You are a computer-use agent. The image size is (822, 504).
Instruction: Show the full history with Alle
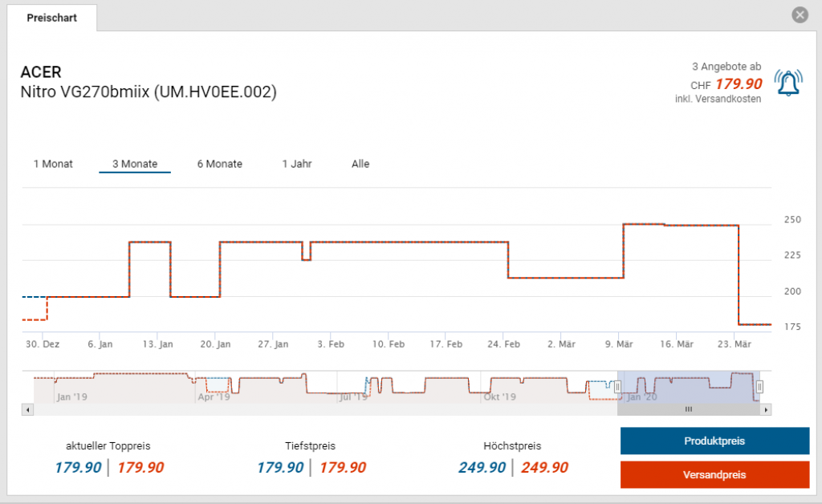coord(360,164)
